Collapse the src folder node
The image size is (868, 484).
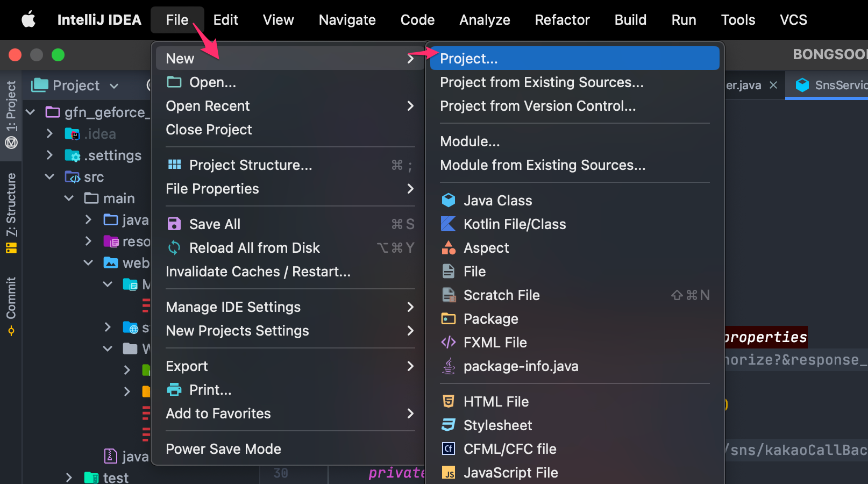tap(49, 177)
